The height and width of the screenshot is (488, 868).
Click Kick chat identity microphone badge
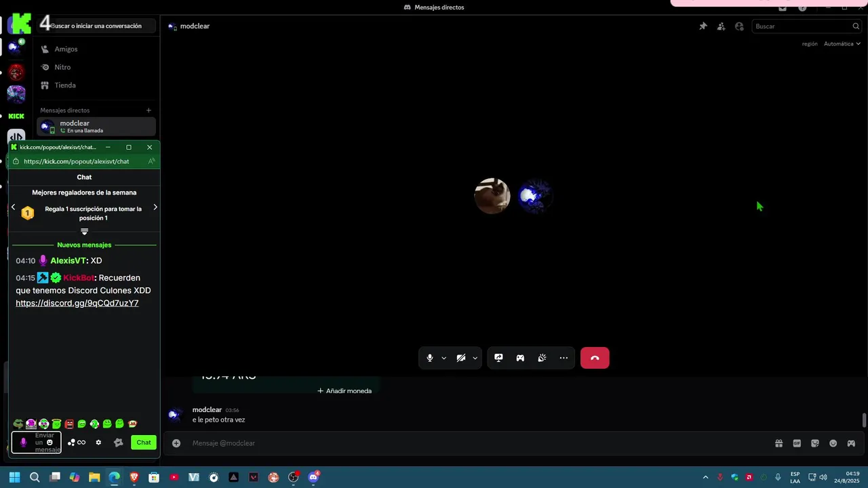click(23, 443)
